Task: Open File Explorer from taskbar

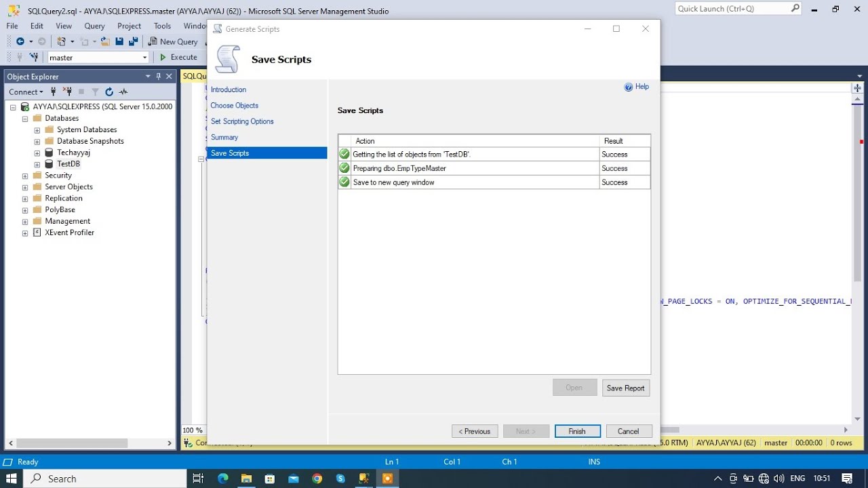Action: 246,479
